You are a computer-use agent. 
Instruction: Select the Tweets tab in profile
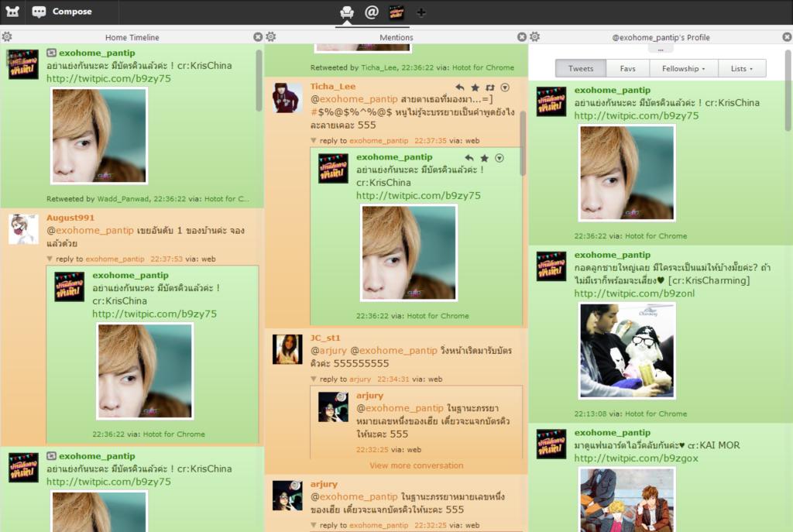(581, 68)
